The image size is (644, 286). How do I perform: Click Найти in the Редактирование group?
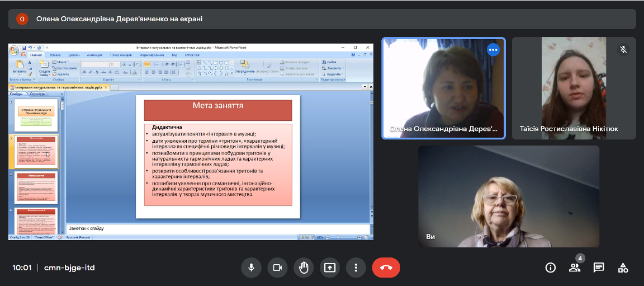(329, 62)
